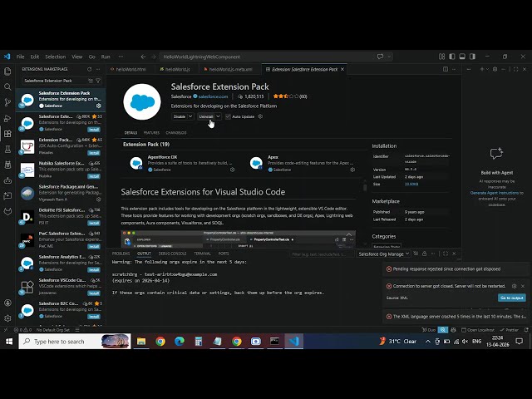Click manage gear on Salesforce Extension Pack row
This screenshot has height=399, width=532.
pyautogui.click(x=99, y=106)
